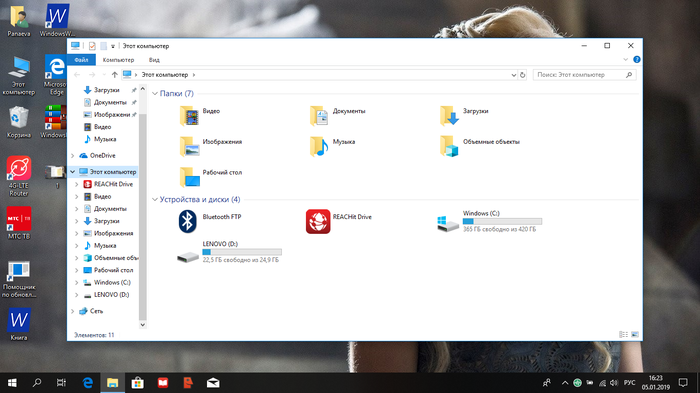Open the Документы folder icon in Папки
The height and width of the screenshot is (393, 700).
tap(319, 116)
